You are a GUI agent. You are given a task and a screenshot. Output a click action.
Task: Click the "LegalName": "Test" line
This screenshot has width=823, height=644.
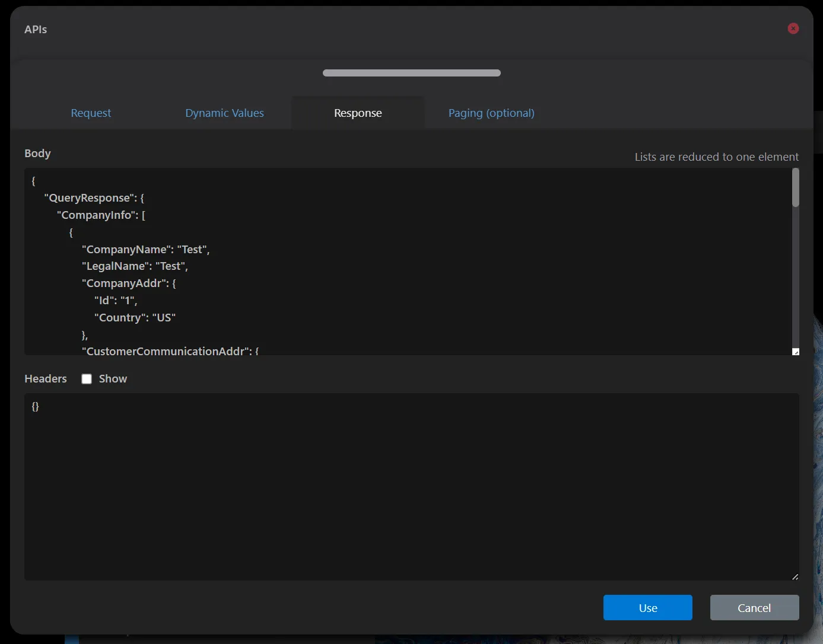(135, 266)
